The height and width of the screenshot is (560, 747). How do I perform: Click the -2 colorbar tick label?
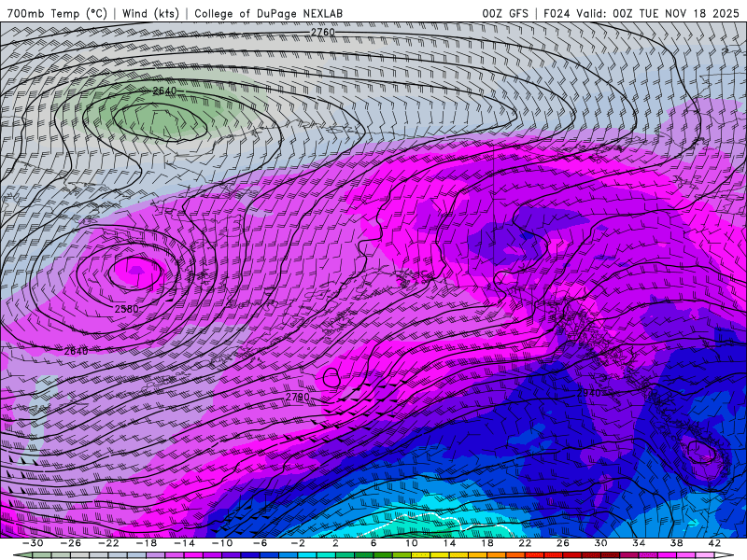pyautogui.click(x=298, y=543)
